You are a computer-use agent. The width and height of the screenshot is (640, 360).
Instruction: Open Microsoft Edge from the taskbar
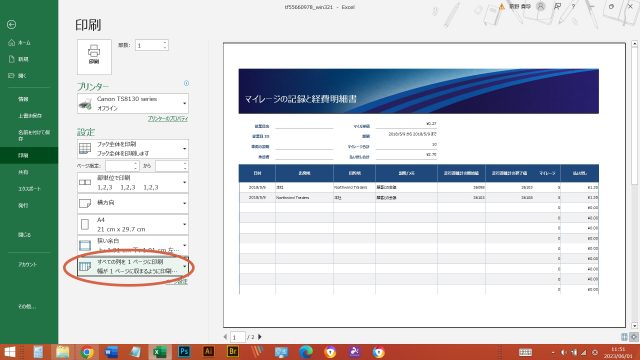[x=305, y=352]
